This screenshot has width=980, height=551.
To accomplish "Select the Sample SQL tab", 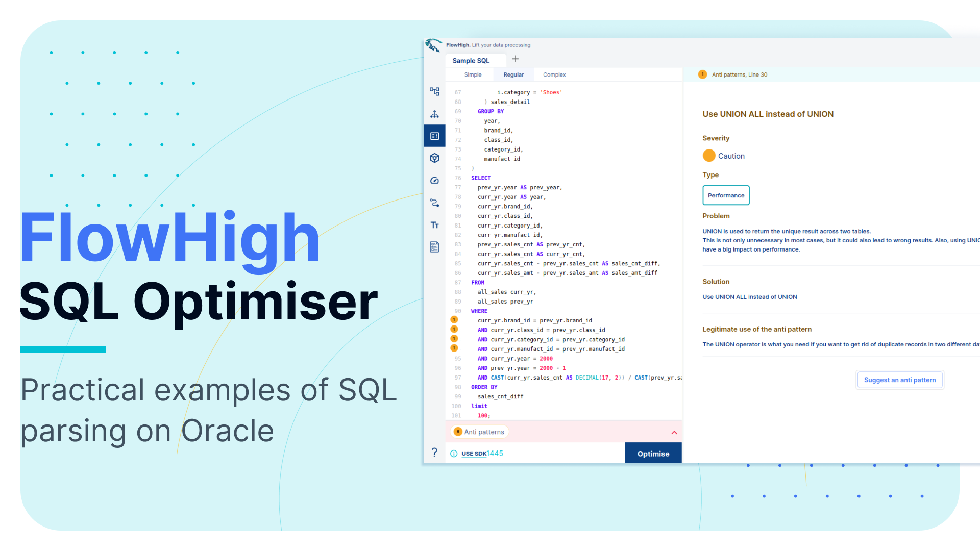I will [471, 61].
